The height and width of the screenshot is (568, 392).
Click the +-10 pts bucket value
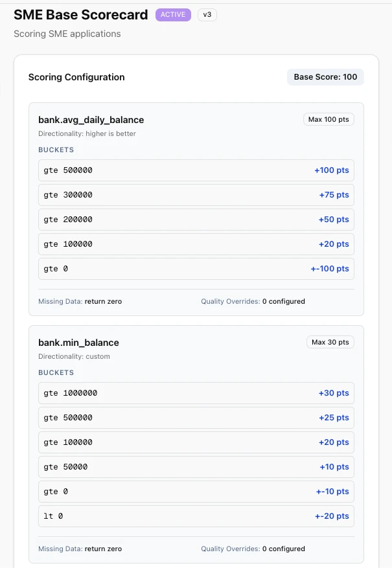pyautogui.click(x=332, y=492)
